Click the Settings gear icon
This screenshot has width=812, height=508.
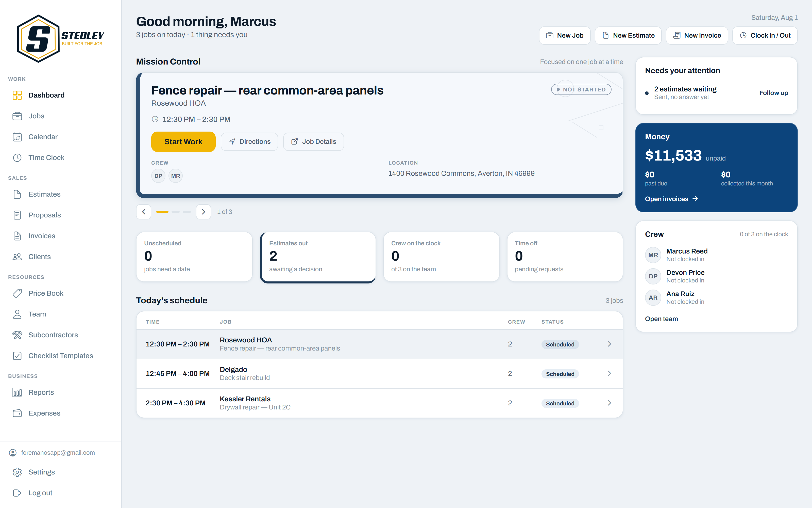tap(17, 472)
